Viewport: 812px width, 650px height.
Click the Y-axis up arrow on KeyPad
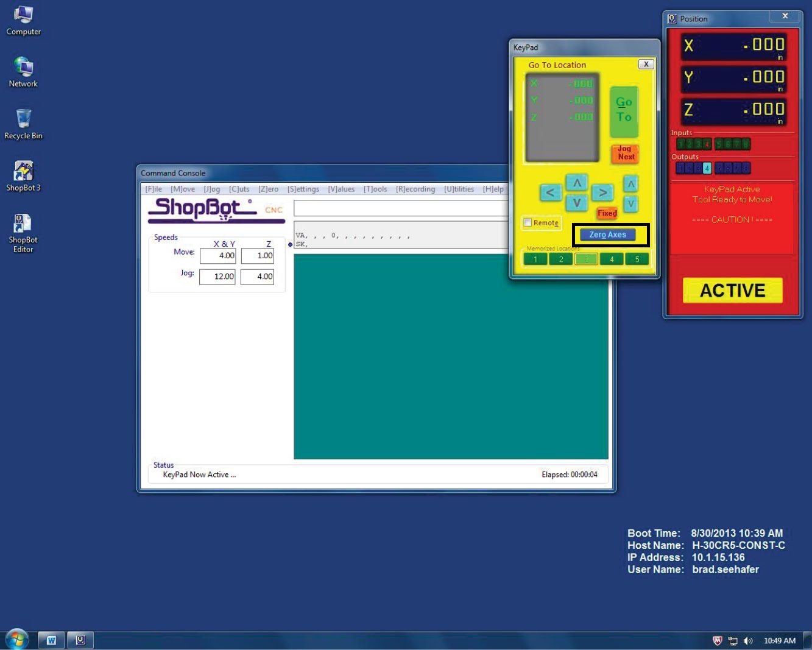tap(576, 183)
